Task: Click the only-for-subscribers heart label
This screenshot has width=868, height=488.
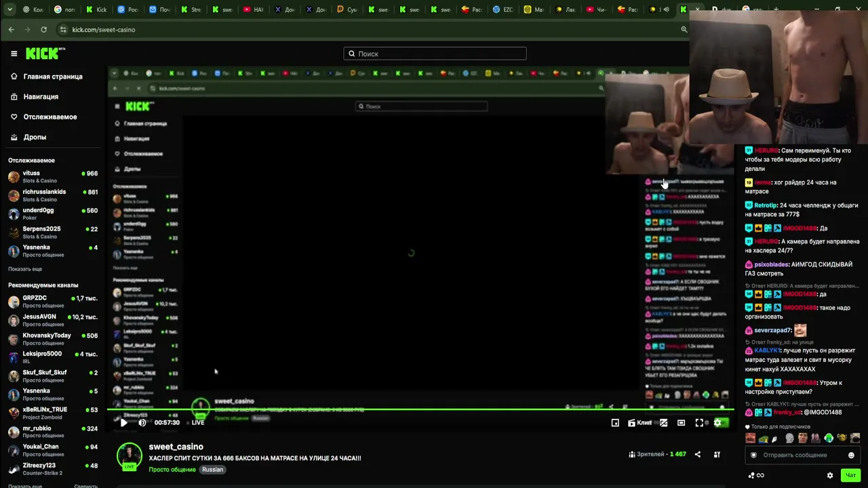Action: (778, 427)
